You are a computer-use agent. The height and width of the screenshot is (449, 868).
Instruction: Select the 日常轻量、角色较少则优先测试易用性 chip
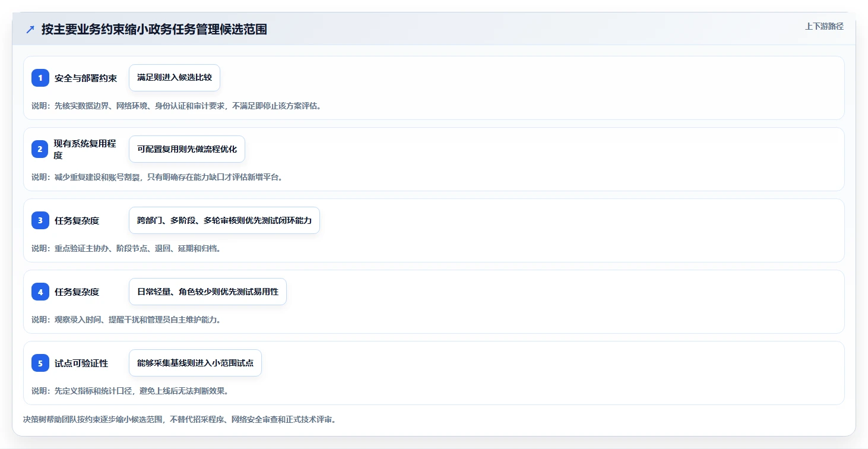click(208, 292)
